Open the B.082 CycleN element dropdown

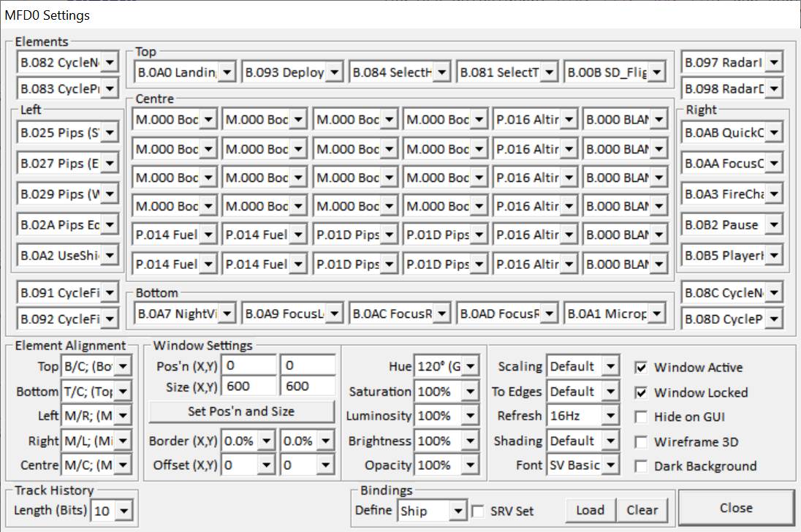[67, 62]
